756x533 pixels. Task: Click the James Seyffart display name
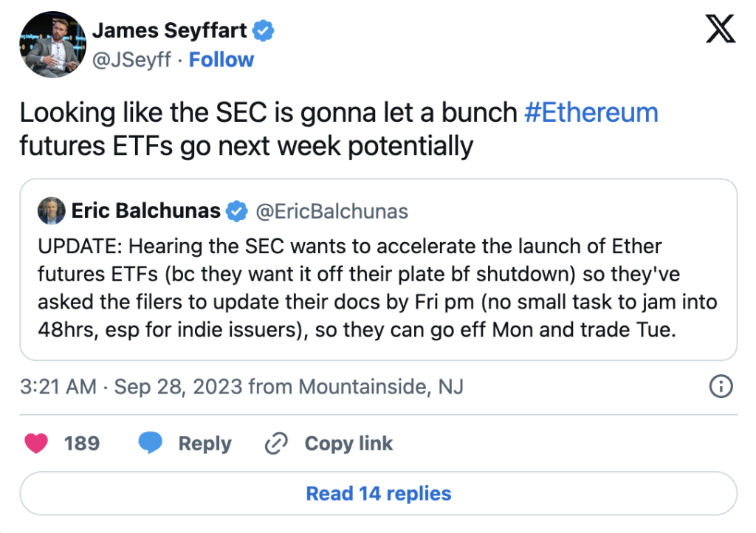[170, 31]
